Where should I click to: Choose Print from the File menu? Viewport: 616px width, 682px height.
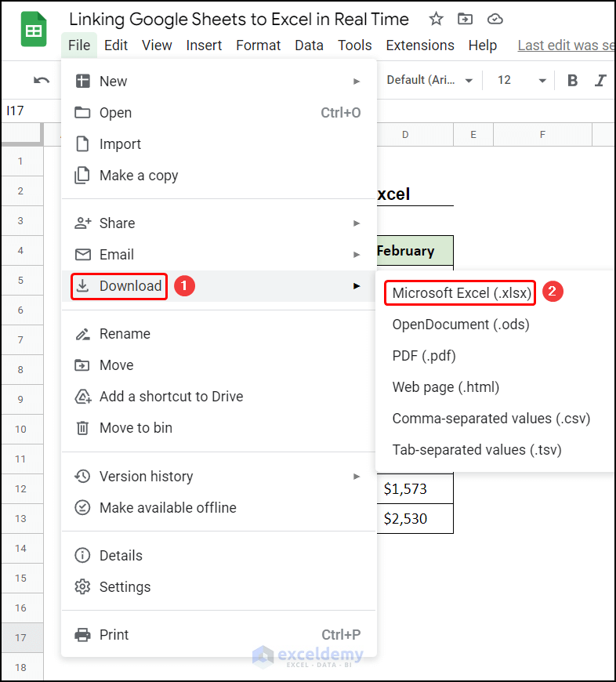114,635
